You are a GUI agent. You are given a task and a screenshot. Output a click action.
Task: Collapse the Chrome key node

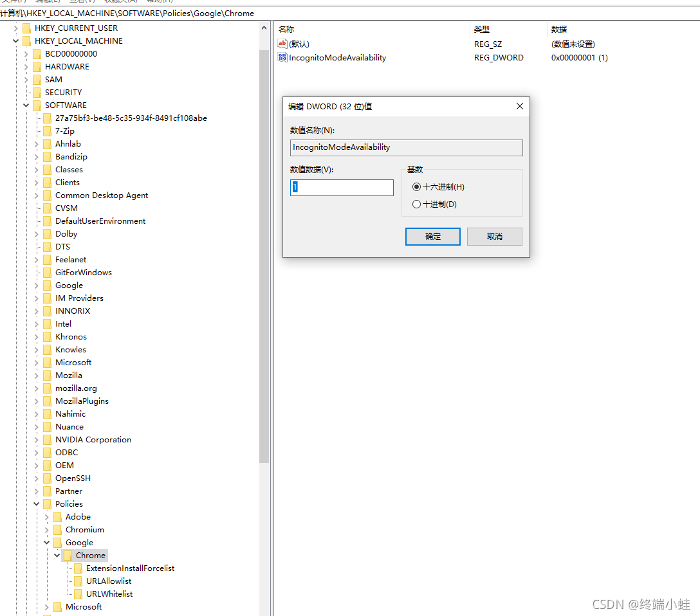[x=57, y=556]
